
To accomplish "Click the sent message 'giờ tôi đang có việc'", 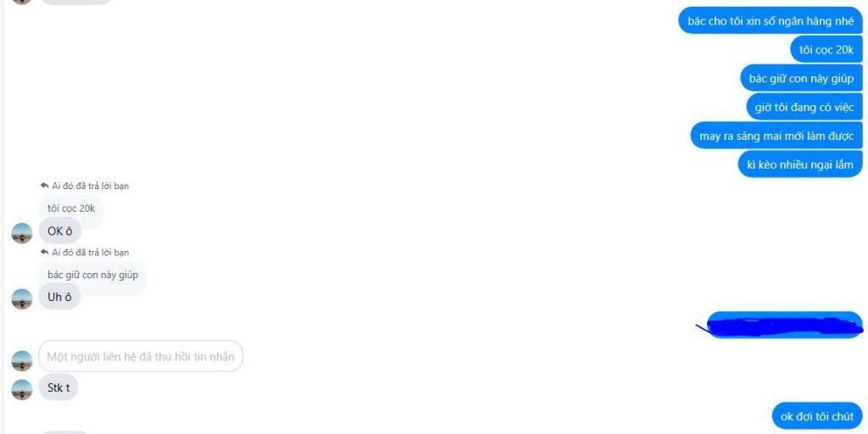I will [804, 107].
